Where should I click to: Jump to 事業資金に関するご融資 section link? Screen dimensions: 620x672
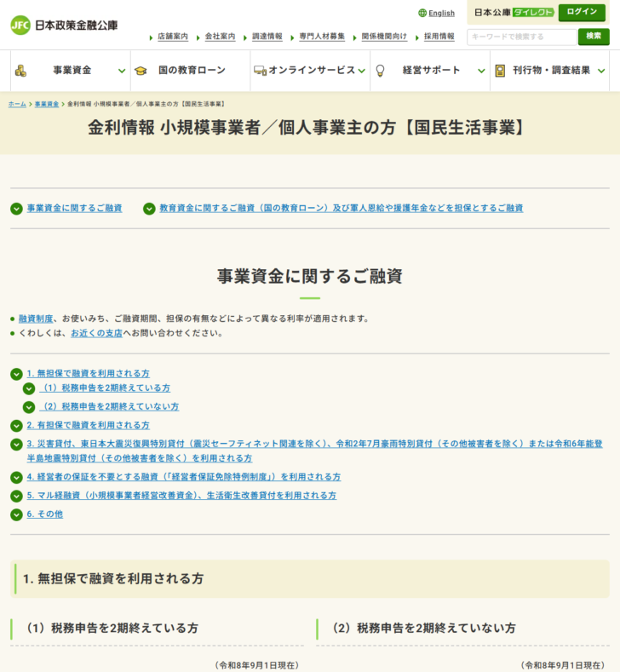coord(75,209)
